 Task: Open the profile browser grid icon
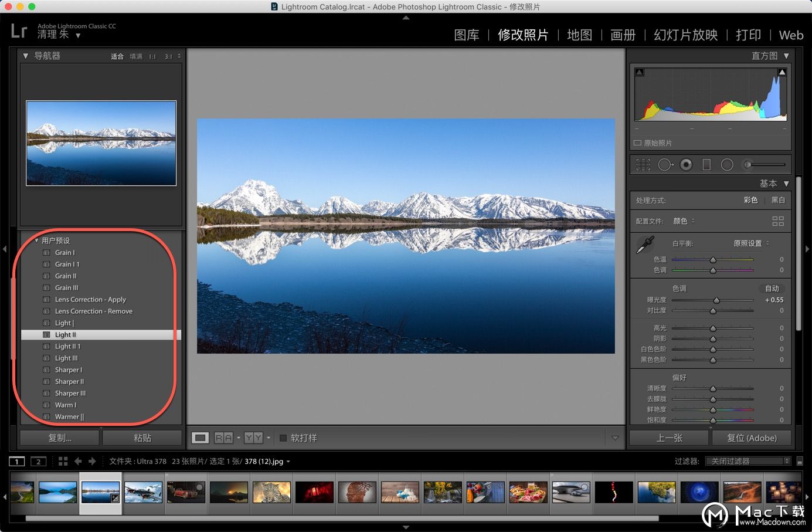point(778,221)
